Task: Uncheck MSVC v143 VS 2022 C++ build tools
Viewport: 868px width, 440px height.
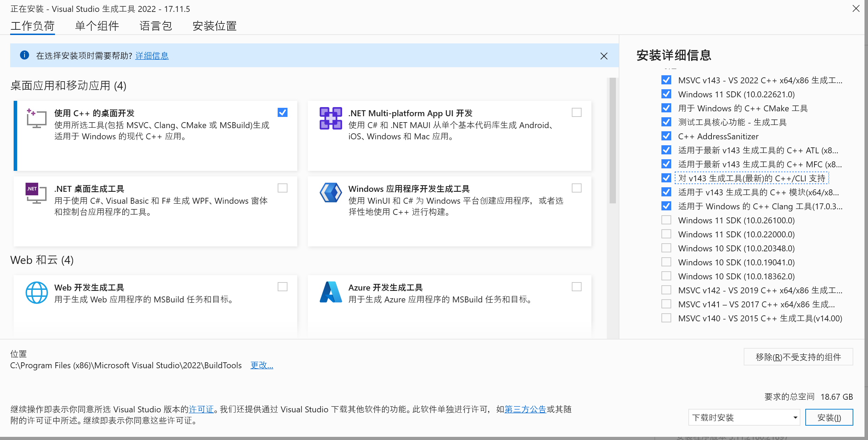Action: point(666,80)
